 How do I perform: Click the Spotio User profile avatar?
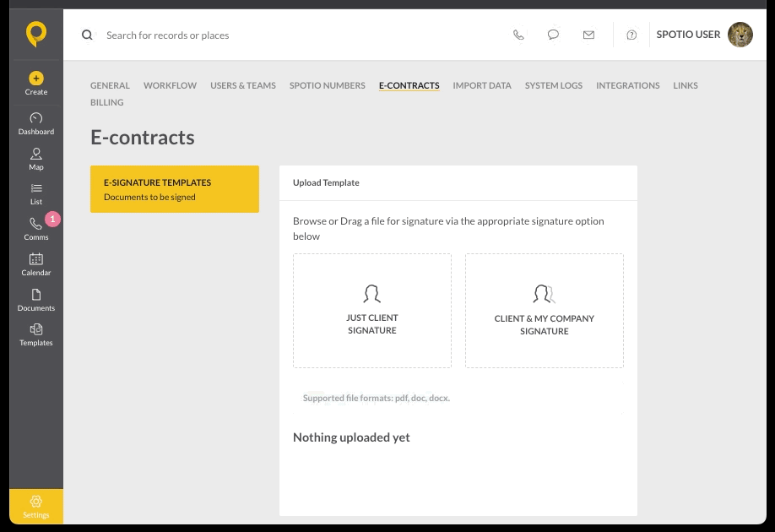point(740,35)
